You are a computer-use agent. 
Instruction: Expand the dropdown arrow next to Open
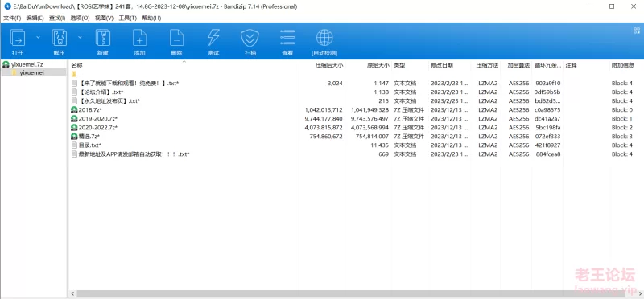[x=38, y=37]
